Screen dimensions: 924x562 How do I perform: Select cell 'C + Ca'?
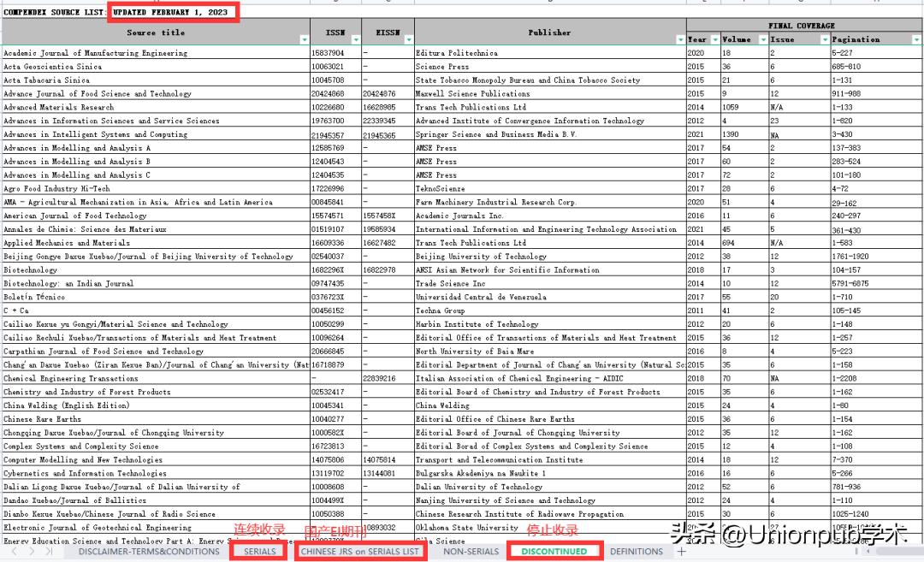click(156, 311)
